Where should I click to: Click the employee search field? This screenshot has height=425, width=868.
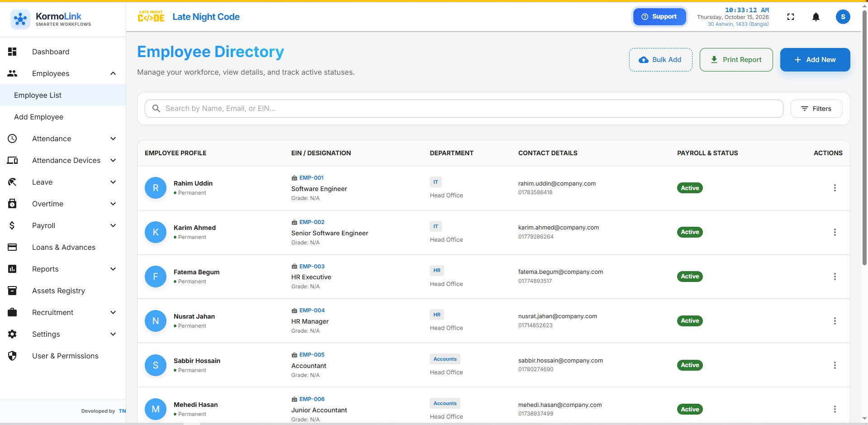(x=464, y=109)
